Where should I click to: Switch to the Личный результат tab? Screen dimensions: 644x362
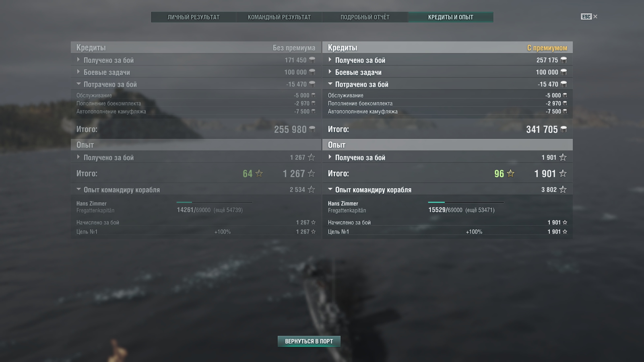194,17
